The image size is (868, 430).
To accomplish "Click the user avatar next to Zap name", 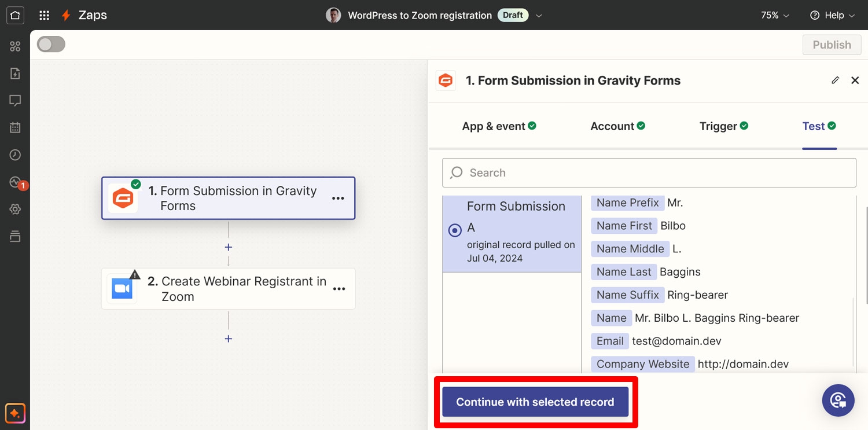I will (x=333, y=16).
